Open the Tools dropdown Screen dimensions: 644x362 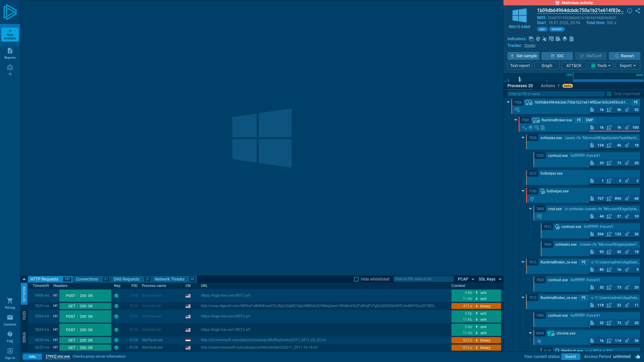601,66
